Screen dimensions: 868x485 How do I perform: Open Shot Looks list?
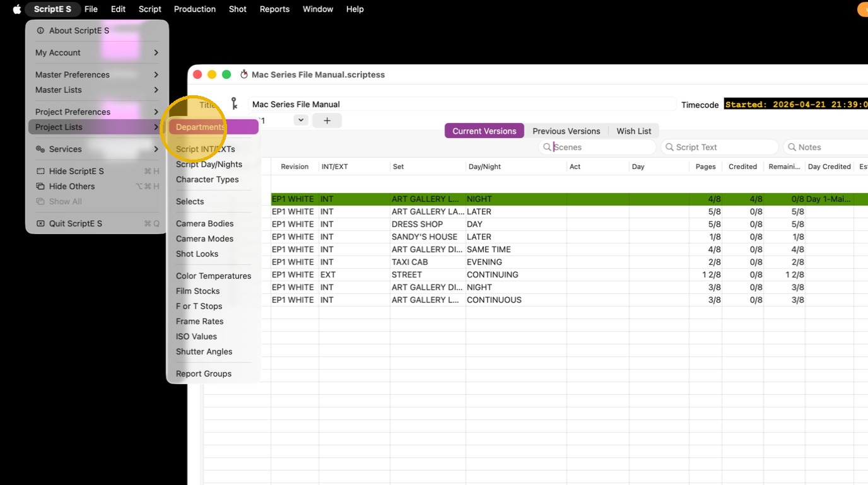213,254
